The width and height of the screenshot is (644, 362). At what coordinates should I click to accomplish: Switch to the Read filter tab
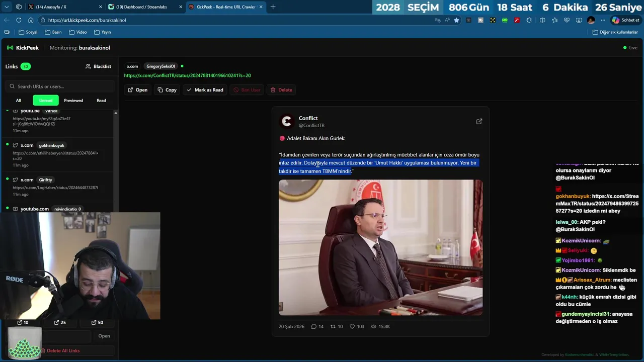101,101
